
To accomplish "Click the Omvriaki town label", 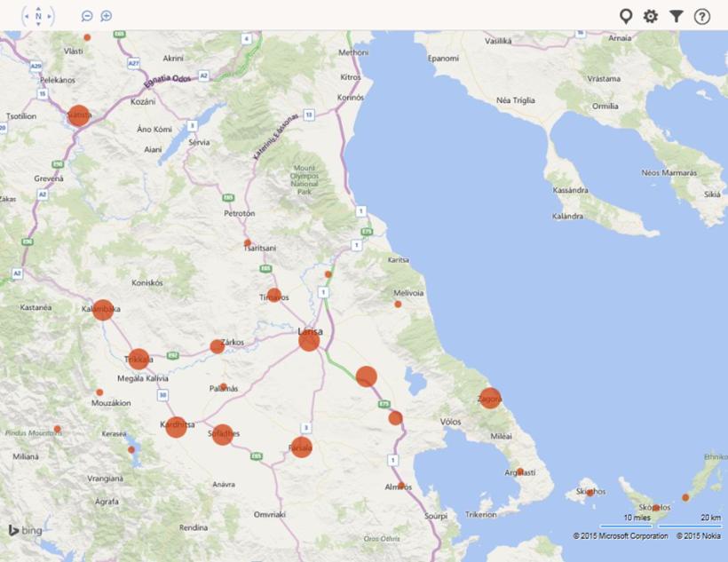I will pos(270,515).
